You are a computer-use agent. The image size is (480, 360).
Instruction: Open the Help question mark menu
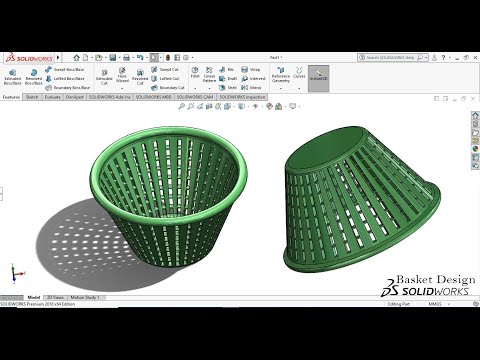[x=443, y=58]
